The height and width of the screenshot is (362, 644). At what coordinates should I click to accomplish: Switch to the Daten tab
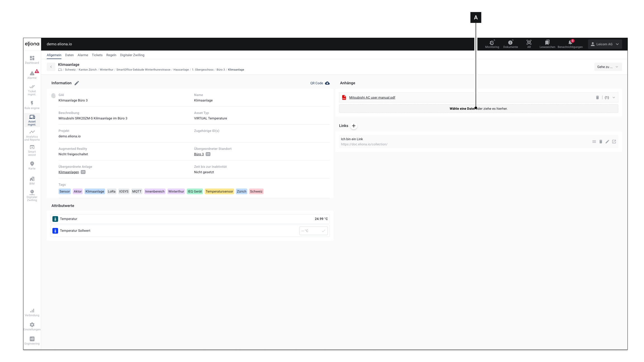tap(69, 55)
